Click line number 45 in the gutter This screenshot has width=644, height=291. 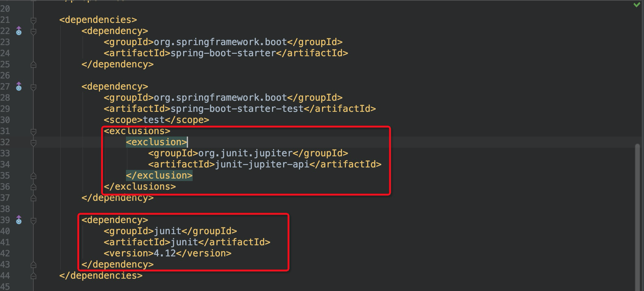[5, 287]
